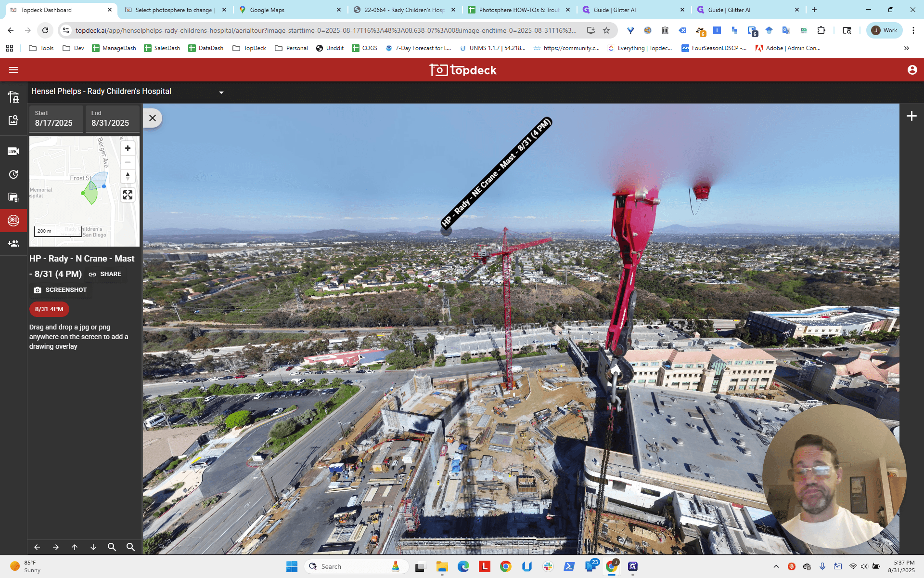Screen dimensions: 924x578
Task: Pan photosphere right with arrow
Action: pyautogui.click(x=56, y=547)
